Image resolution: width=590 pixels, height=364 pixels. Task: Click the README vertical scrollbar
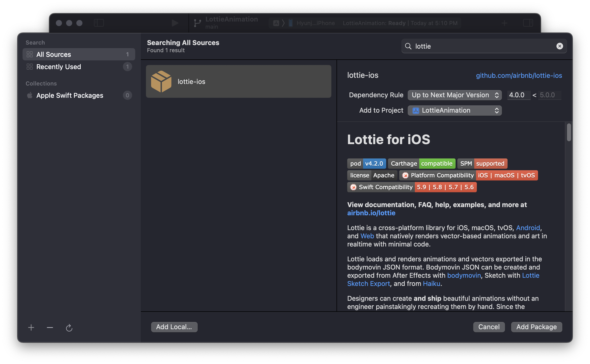[569, 132]
